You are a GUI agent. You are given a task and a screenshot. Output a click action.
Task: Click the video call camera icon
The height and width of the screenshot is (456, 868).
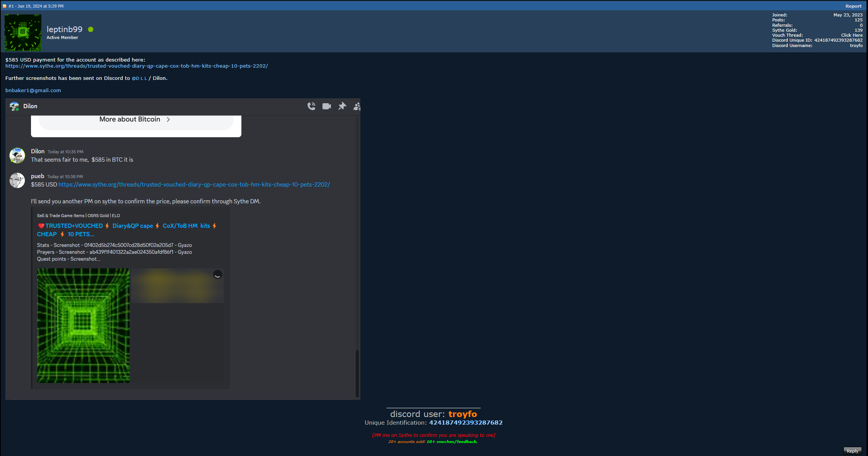coord(327,106)
